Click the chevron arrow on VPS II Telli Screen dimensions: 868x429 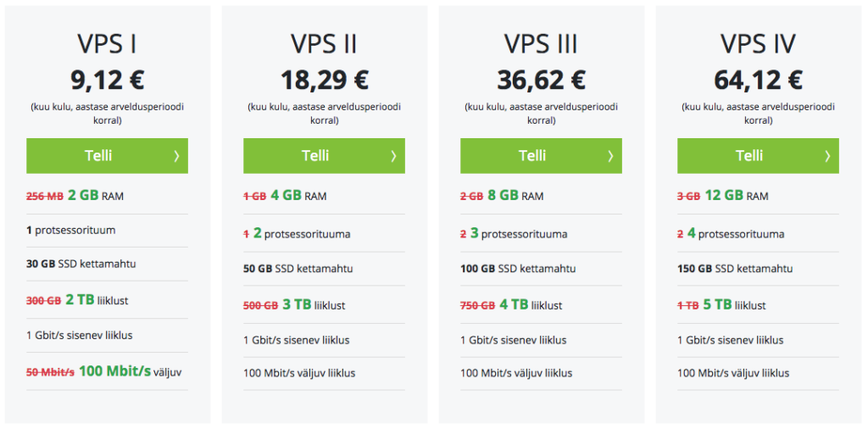click(x=393, y=156)
